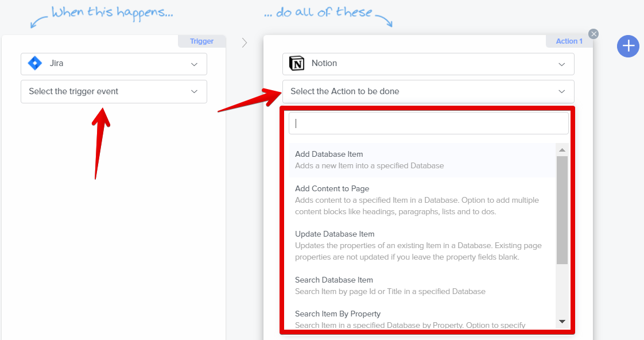The height and width of the screenshot is (340, 644).
Task: Click the blue plus icon to add a step
Action: (628, 47)
